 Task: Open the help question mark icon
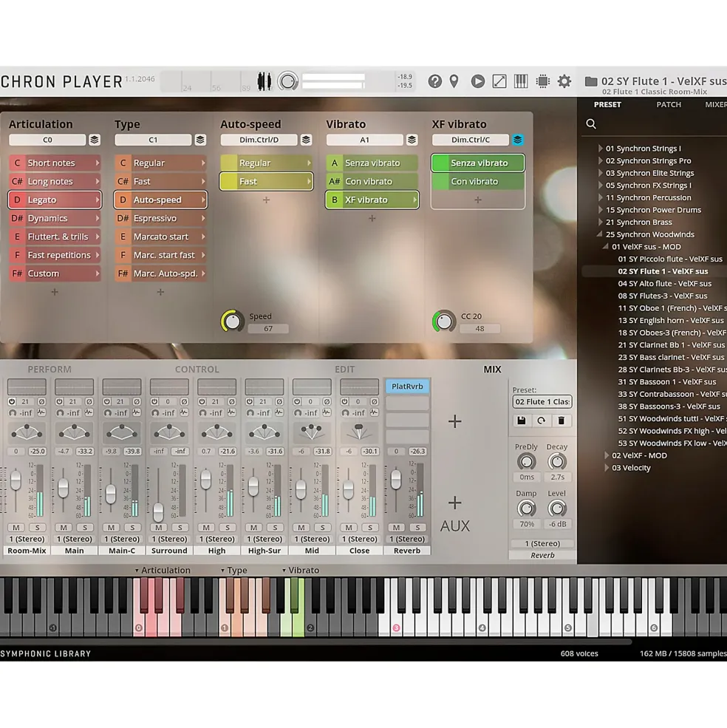434,82
